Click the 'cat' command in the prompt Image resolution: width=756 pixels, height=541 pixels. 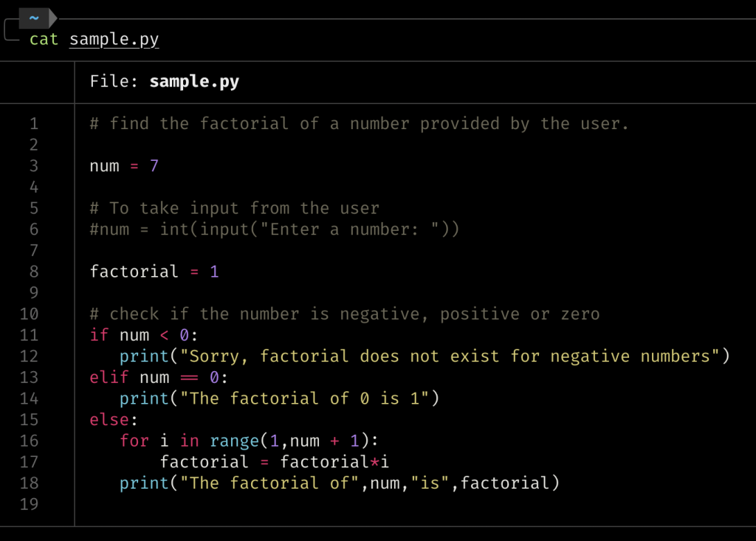tap(44, 39)
